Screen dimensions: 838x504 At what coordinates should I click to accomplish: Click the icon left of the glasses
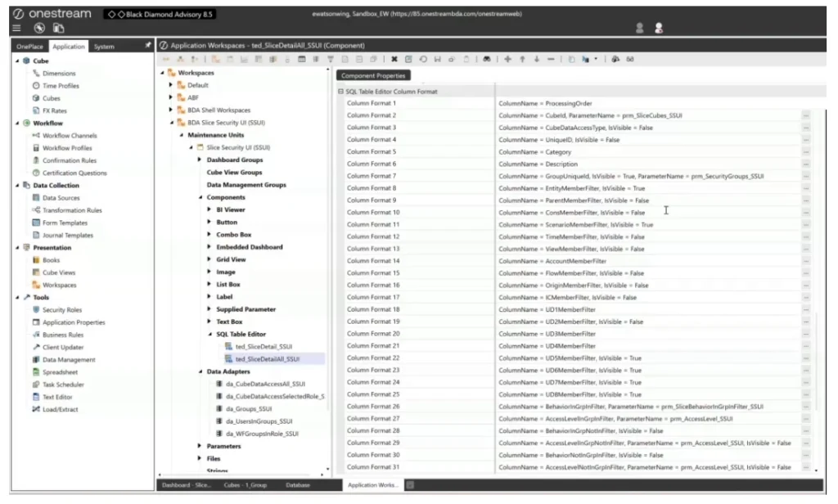point(615,60)
